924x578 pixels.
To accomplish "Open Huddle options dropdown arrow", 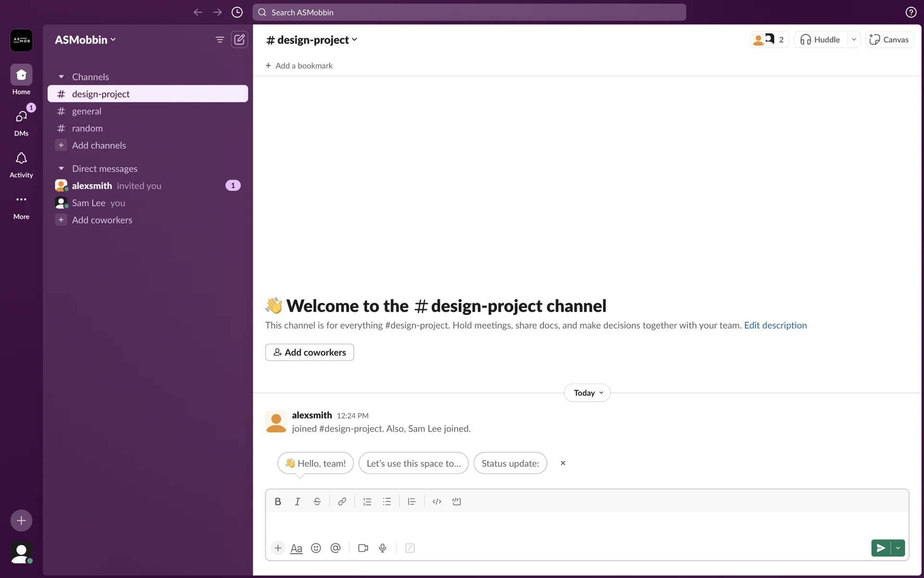I will [854, 39].
